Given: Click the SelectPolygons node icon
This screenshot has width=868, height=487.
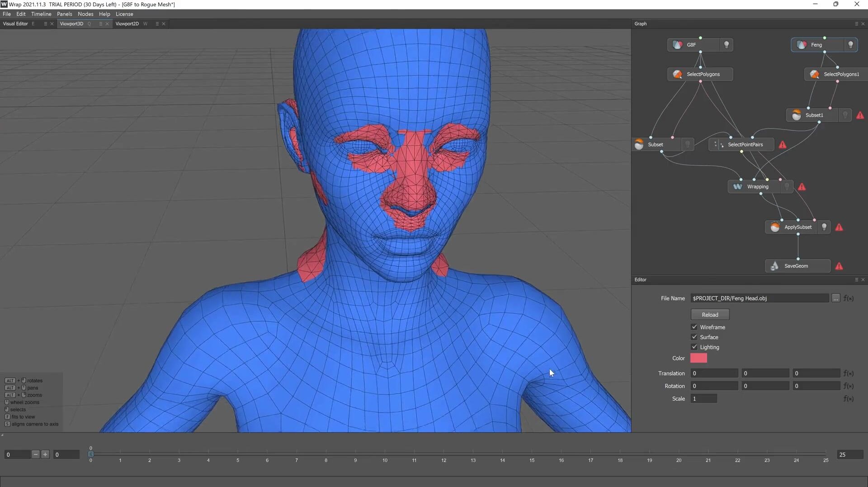Looking at the screenshot, I should coord(677,74).
